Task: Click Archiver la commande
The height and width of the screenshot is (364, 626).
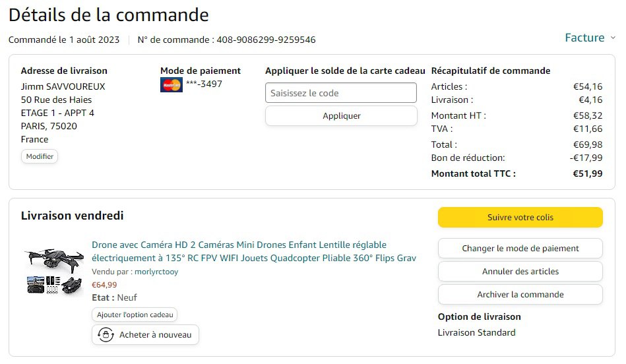Action: (520, 295)
